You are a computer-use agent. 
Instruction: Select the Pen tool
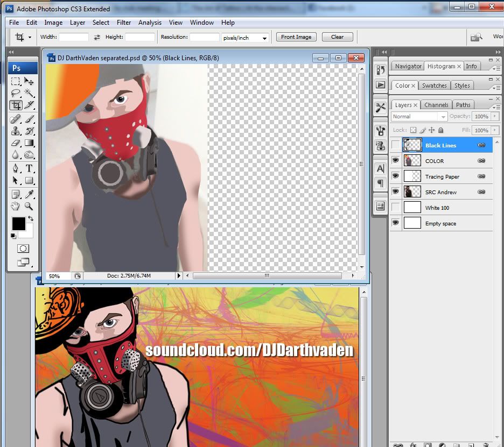point(16,168)
